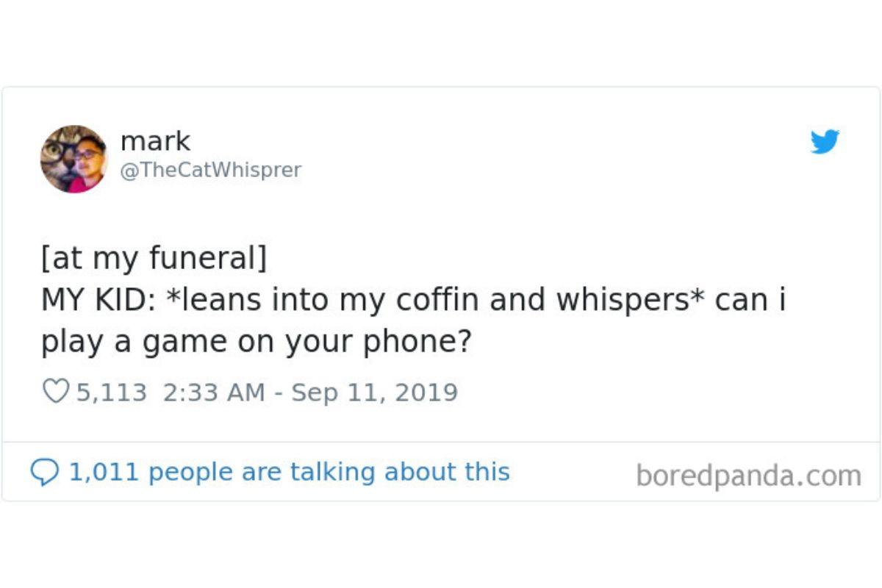The width and height of the screenshot is (882, 588).
Task: Click the "[at my funeral]" tweet line
Action: 154,259
